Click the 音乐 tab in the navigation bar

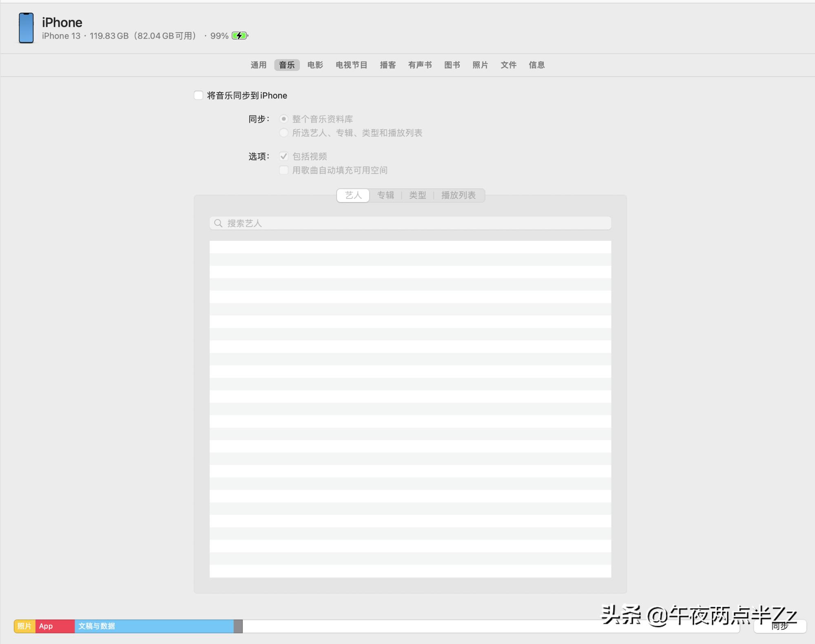[286, 65]
